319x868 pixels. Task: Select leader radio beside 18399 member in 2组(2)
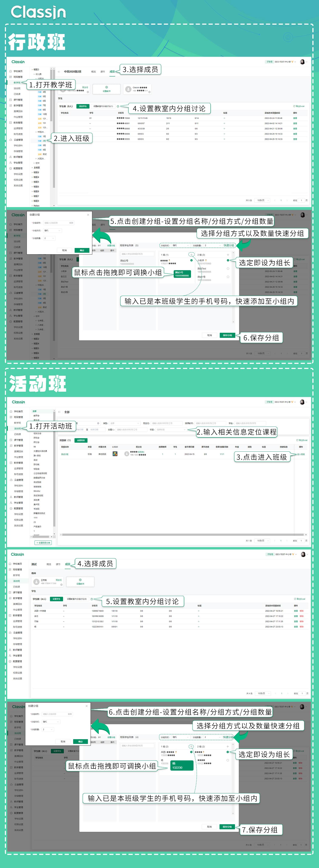228,752
